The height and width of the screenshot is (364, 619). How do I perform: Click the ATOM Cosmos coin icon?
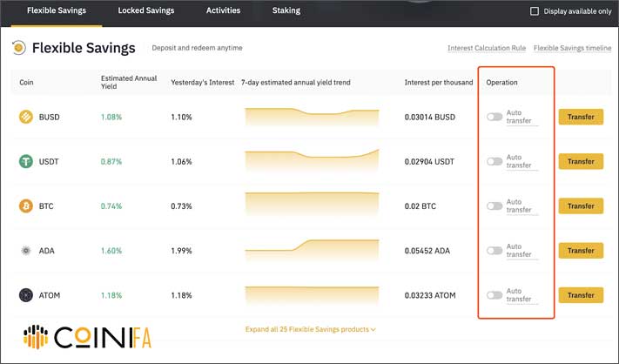tap(26, 295)
